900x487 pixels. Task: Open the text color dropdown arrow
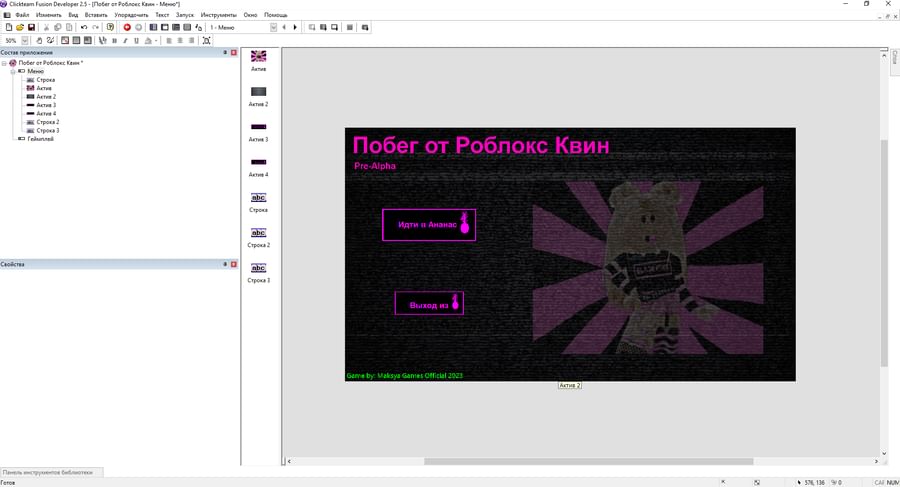click(x=156, y=40)
